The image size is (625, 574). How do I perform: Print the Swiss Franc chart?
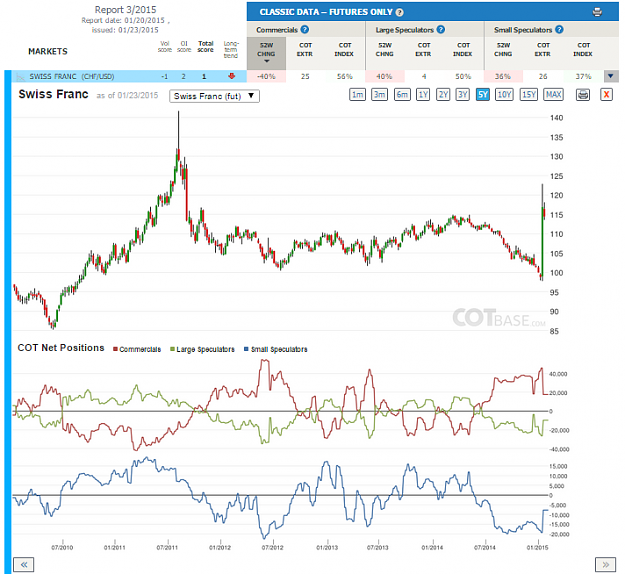(583, 95)
